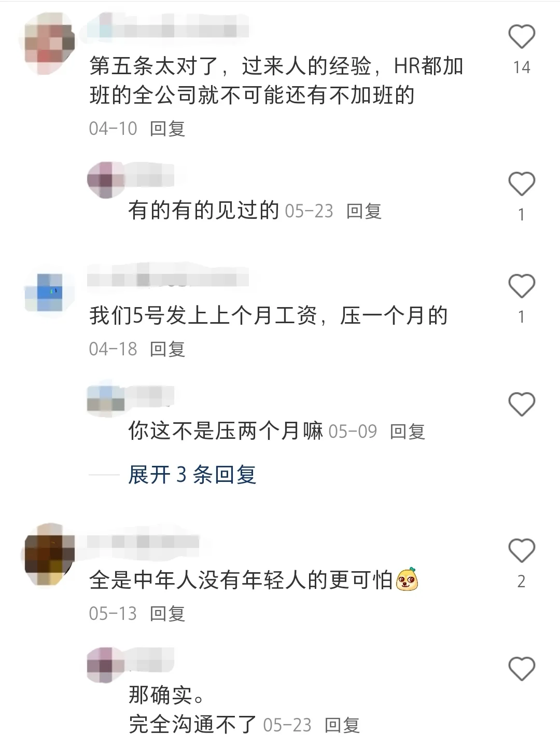The width and height of the screenshot is (560, 747).
Task: Reply to the 05-13 middle-aged comment
Action: point(167,614)
